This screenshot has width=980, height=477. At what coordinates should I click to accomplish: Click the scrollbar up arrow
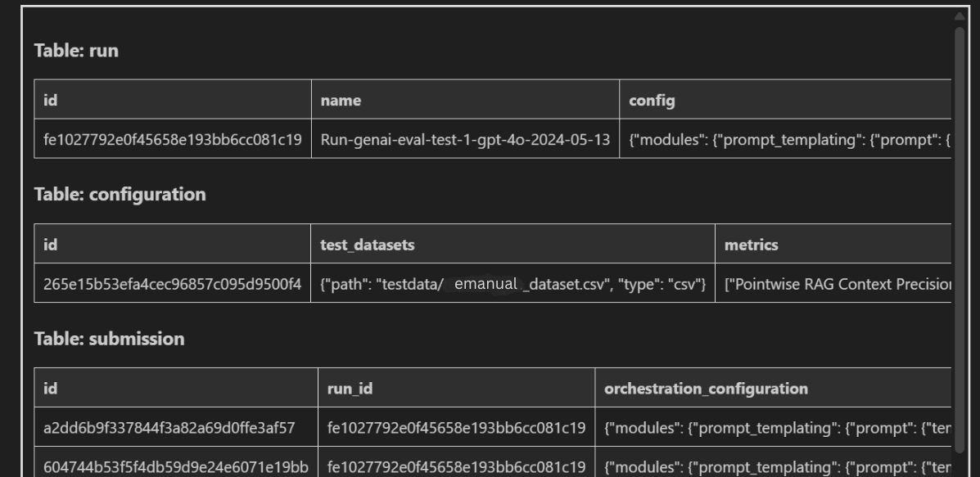click(x=960, y=16)
